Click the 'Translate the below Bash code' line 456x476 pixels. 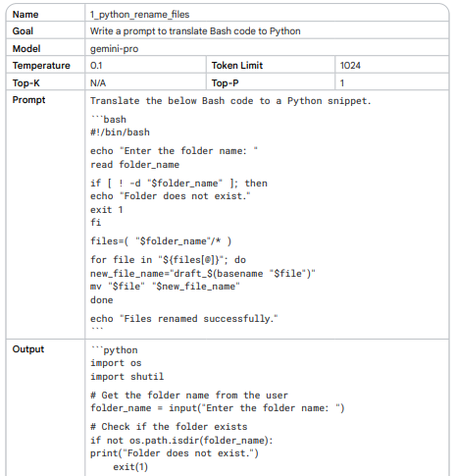(x=230, y=101)
